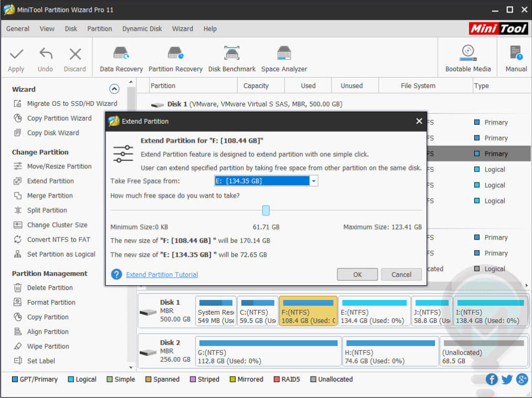Select Format Partition action
532x398 pixels.
point(45,302)
